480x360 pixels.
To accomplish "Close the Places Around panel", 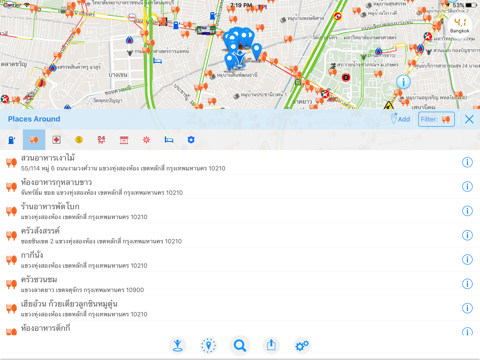I will [469, 119].
